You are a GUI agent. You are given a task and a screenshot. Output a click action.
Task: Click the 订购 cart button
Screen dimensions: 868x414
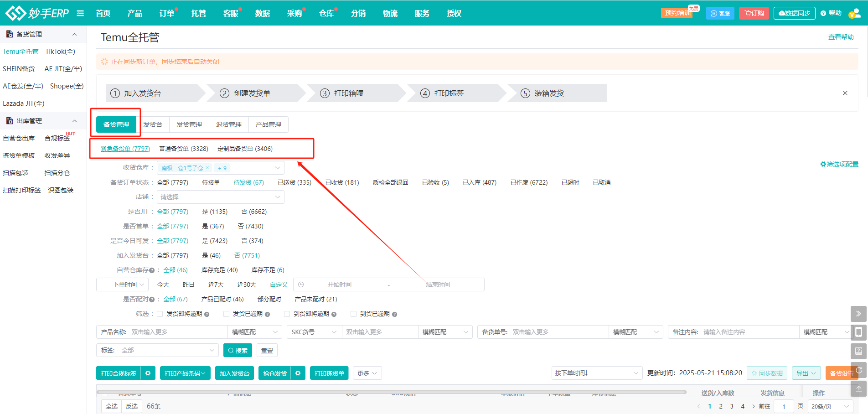coord(754,13)
